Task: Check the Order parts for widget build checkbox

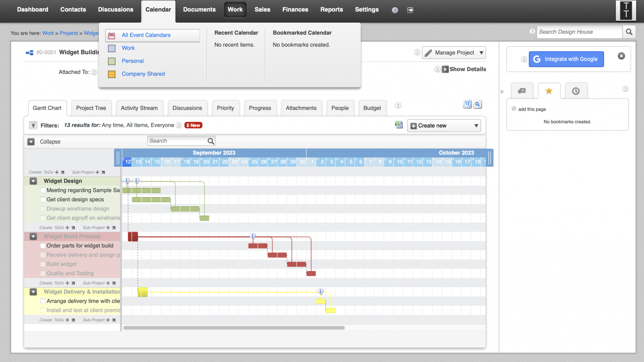Action: tap(43, 246)
